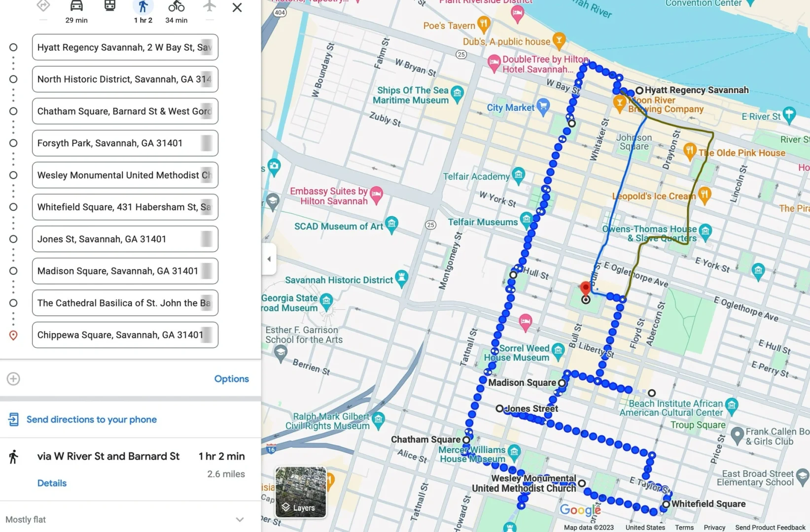
Task: Click the Terms link at bottom right
Action: click(x=684, y=527)
